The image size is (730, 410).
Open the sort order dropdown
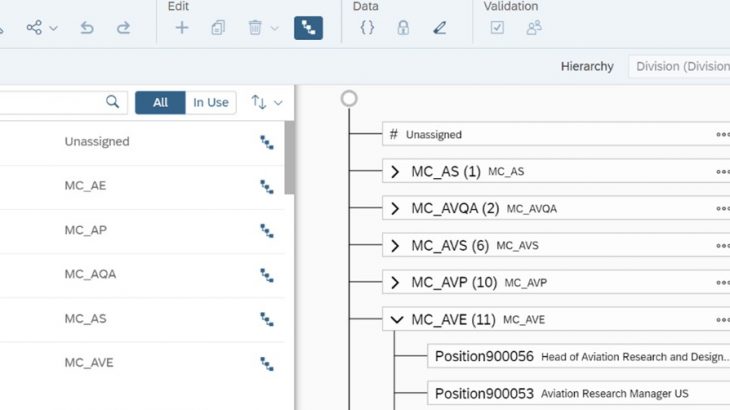coord(267,102)
